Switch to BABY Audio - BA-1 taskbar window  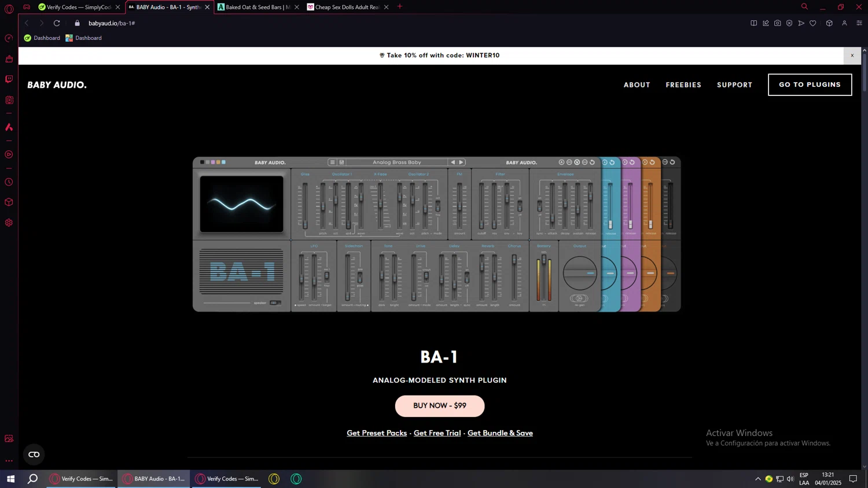tap(154, 479)
